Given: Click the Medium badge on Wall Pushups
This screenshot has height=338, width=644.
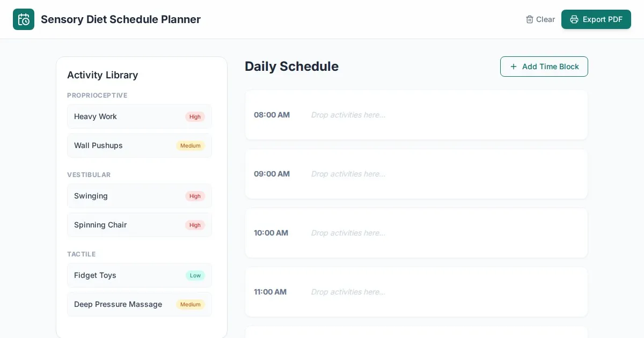Looking at the screenshot, I should (x=191, y=145).
